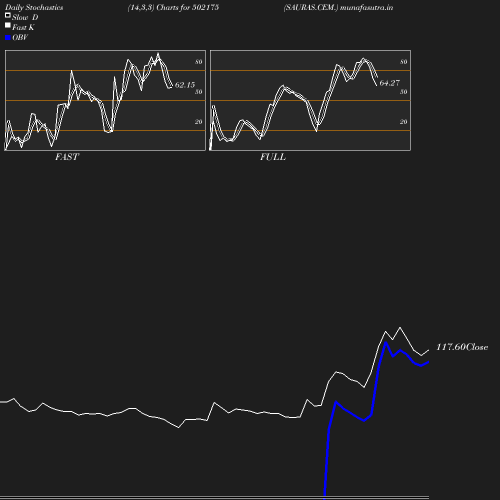This screenshot has width=500, height=500.
Task: Click the Slow D legend swatch
Action: [8, 15]
